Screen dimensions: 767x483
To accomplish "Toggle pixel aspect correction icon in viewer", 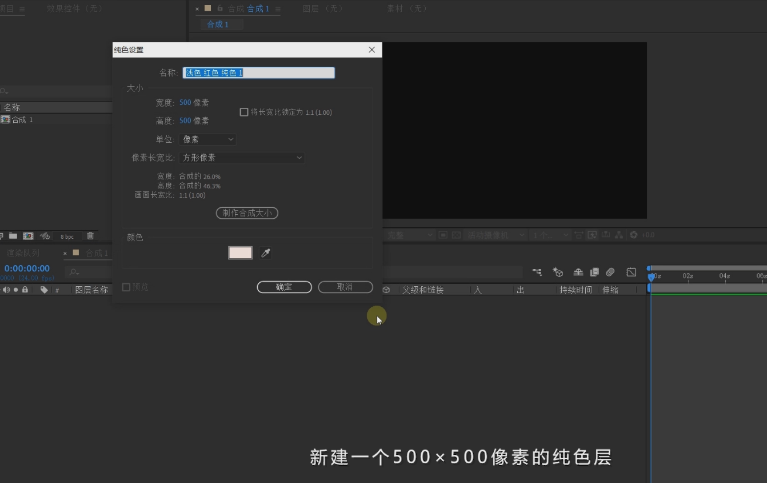I will (579, 235).
